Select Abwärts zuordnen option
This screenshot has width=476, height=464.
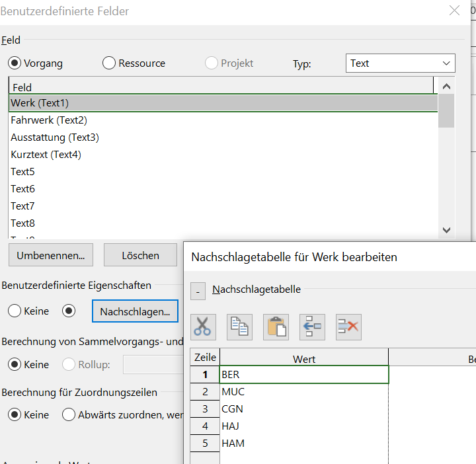[69, 415]
